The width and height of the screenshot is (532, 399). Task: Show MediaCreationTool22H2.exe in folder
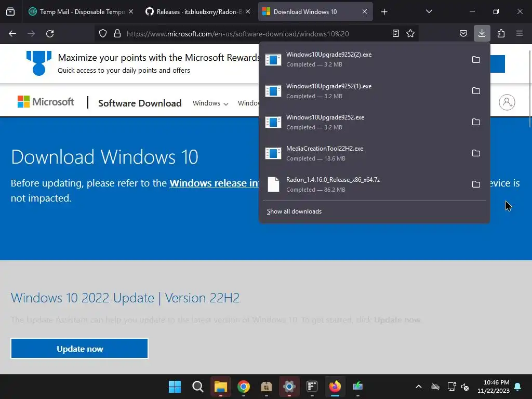476,153
